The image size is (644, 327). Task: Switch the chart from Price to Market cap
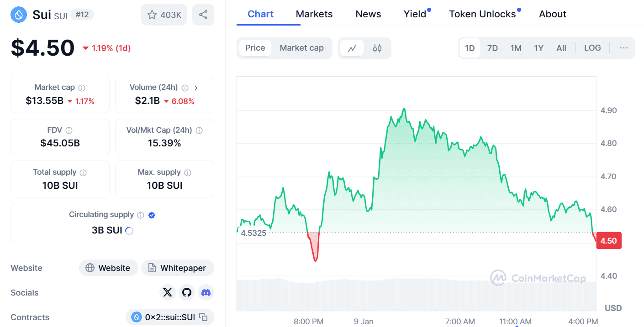301,47
